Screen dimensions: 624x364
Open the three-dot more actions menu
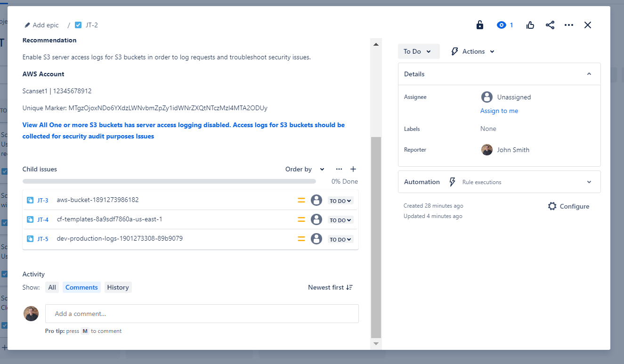(568, 25)
